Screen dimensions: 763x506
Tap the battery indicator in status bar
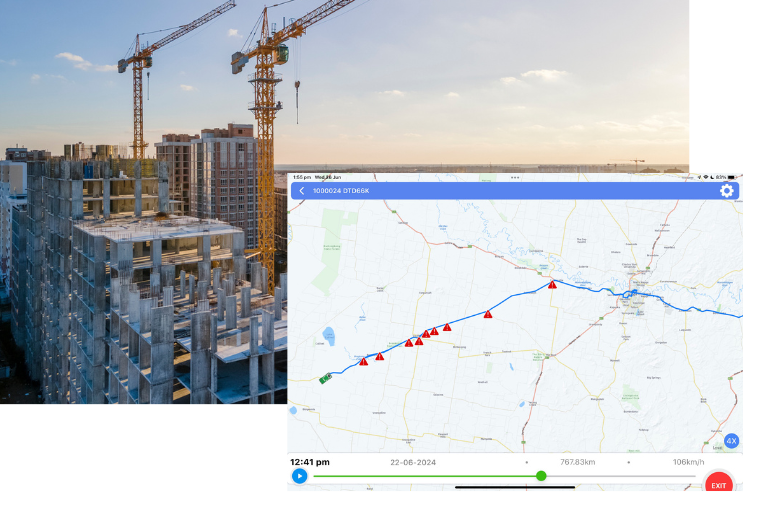pyautogui.click(x=733, y=177)
